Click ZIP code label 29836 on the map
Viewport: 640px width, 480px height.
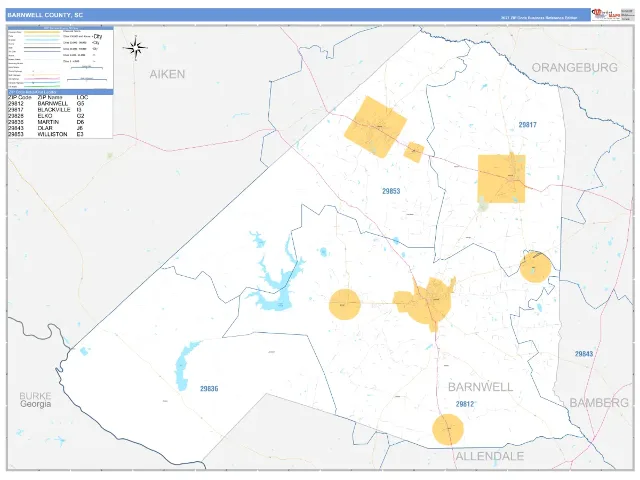click(209, 389)
